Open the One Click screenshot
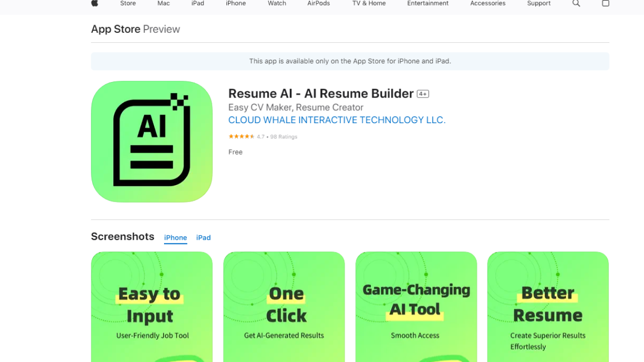This screenshot has width=644, height=362. pyautogui.click(x=284, y=307)
